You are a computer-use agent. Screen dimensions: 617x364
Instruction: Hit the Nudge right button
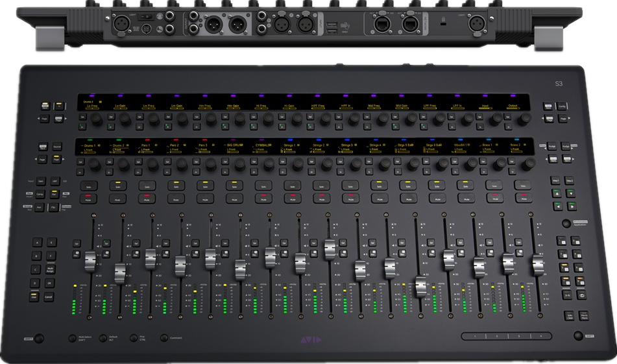pyautogui.click(x=566, y=146)
